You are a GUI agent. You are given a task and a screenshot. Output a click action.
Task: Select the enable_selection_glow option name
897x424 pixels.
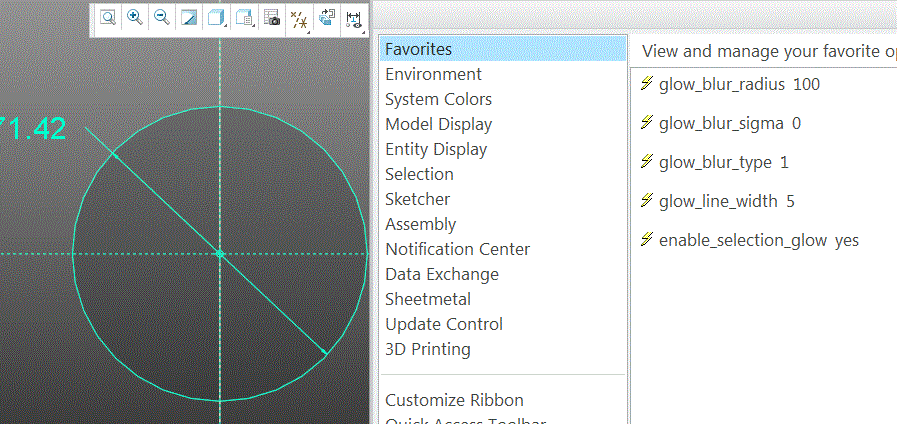point(743,241)
